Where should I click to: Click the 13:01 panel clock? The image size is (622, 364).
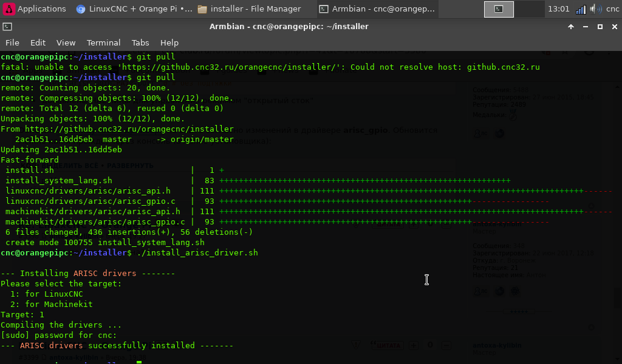(558, 9)
